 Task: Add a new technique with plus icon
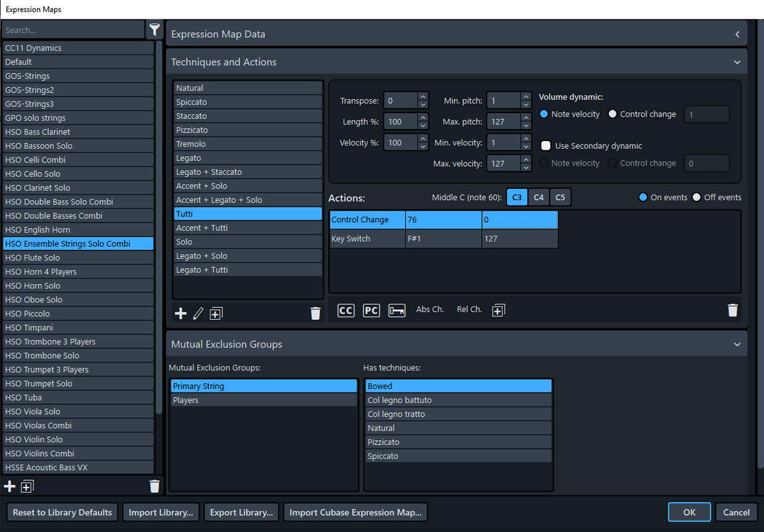pos(180,313)
